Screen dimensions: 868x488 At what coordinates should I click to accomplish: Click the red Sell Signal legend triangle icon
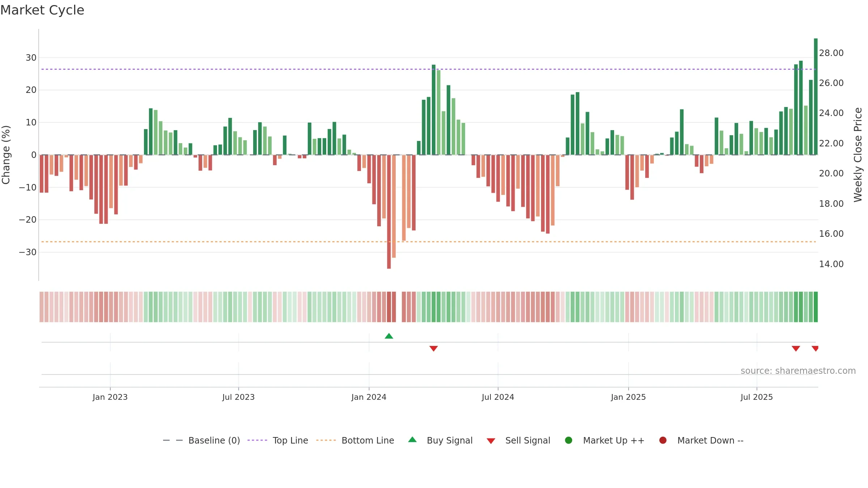pos(491,441)
